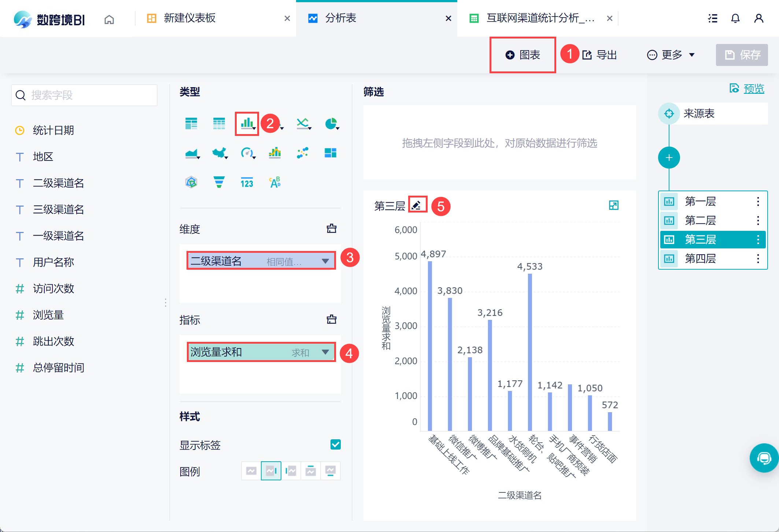Open the notifications bell icon
The image size is (779, 532).
(735, 18)
